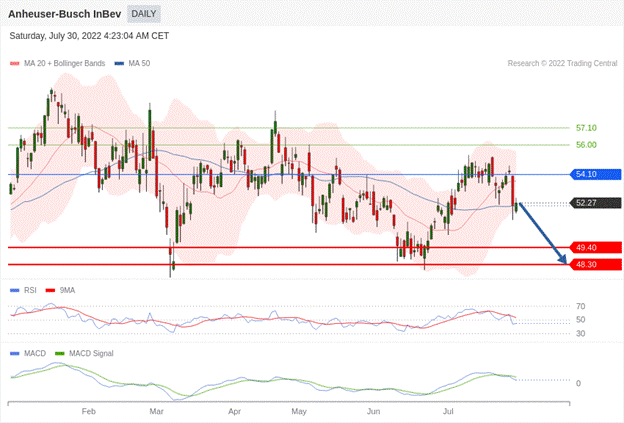Click the Jul label on time axis

click(x=448, y=411)
